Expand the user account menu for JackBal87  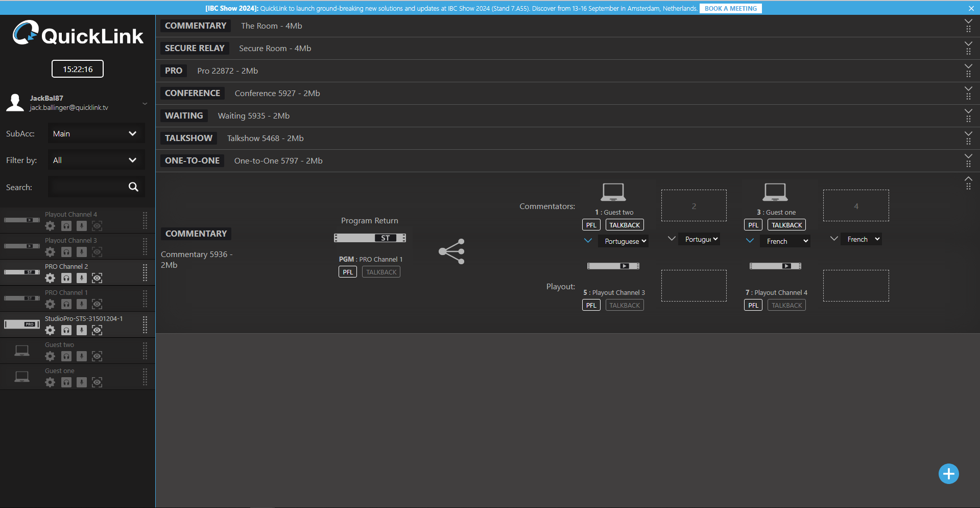[145, 103]
